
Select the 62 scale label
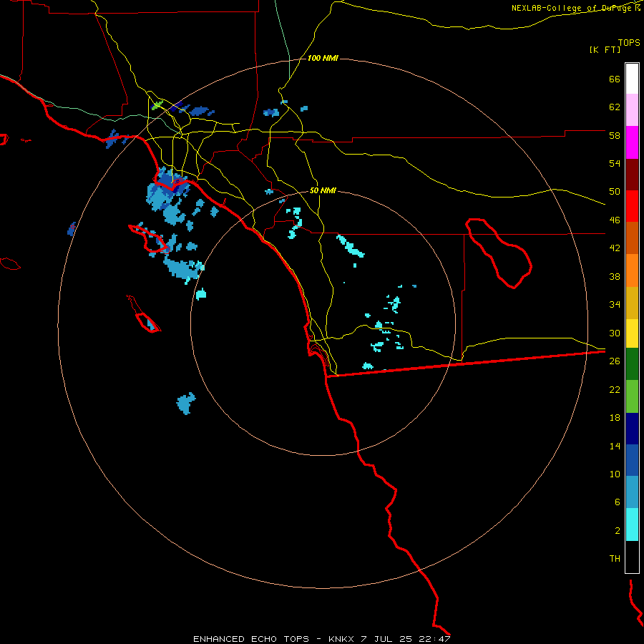(x=615, y=107)
